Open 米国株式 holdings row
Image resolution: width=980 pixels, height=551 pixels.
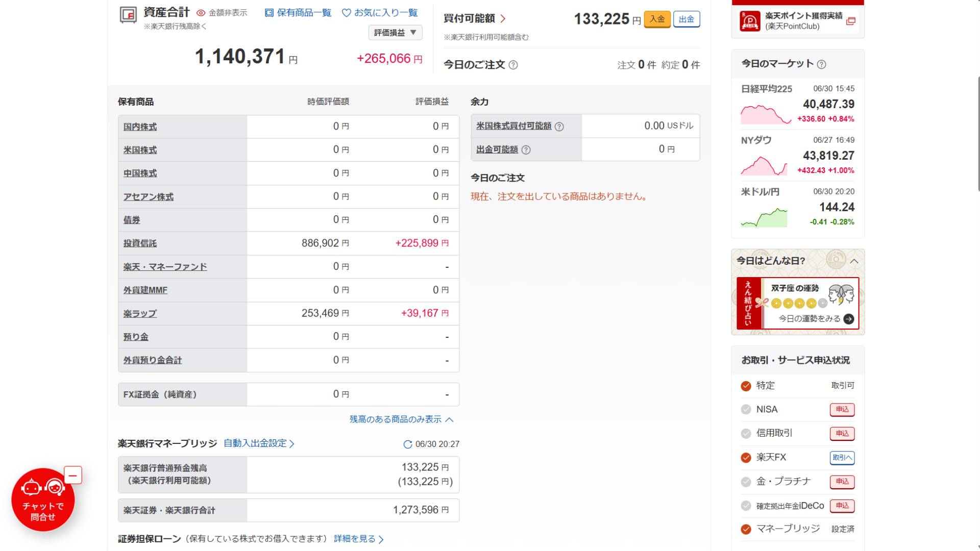coord(140,150)
